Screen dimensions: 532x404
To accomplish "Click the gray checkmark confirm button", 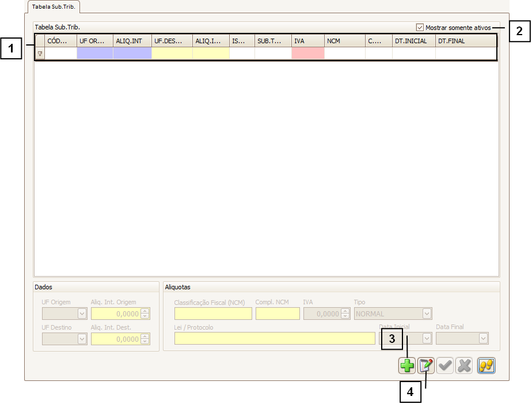I will [445, 366].
